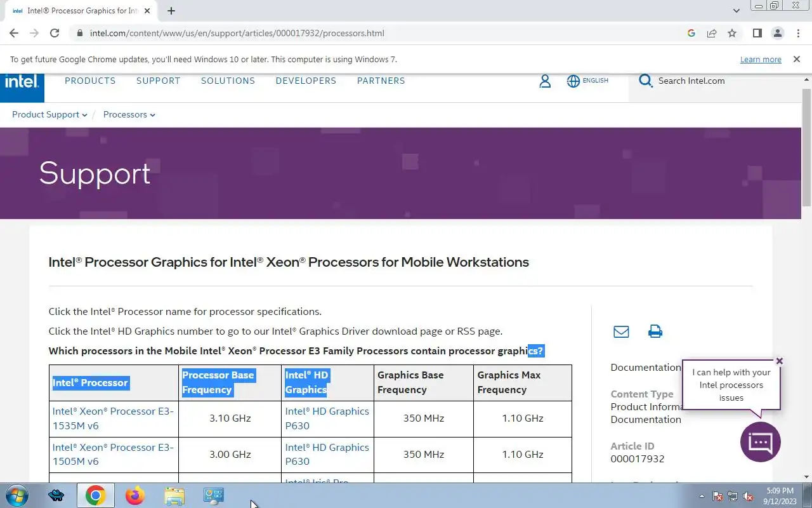Click the browser address bar URL

[237, 33]
